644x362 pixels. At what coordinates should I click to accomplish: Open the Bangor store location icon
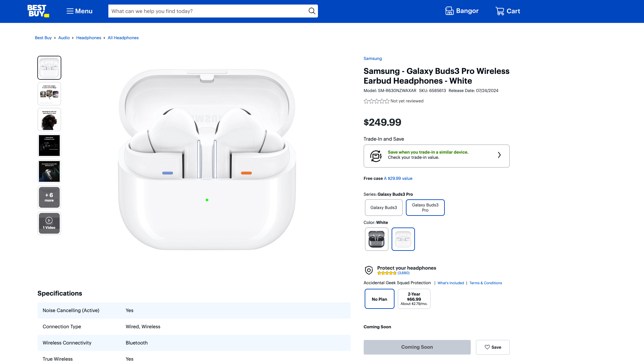pos(449,11)
